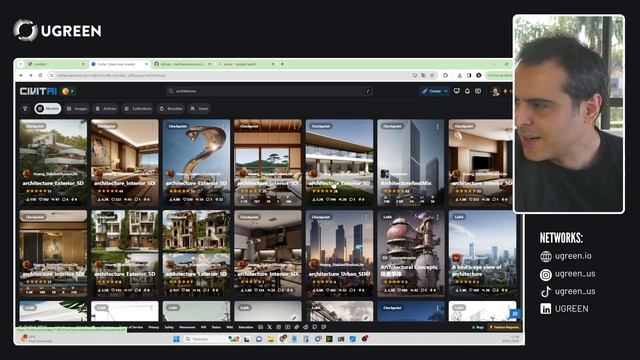Click the Bugs footer button
Screen dimensions: 640x360
coord(478,327)
